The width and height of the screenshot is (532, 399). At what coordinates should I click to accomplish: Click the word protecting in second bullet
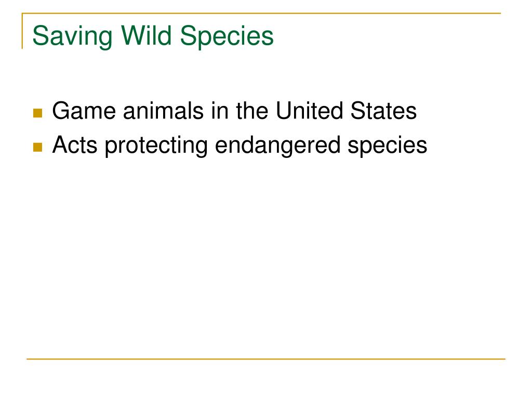coord(156,146)
